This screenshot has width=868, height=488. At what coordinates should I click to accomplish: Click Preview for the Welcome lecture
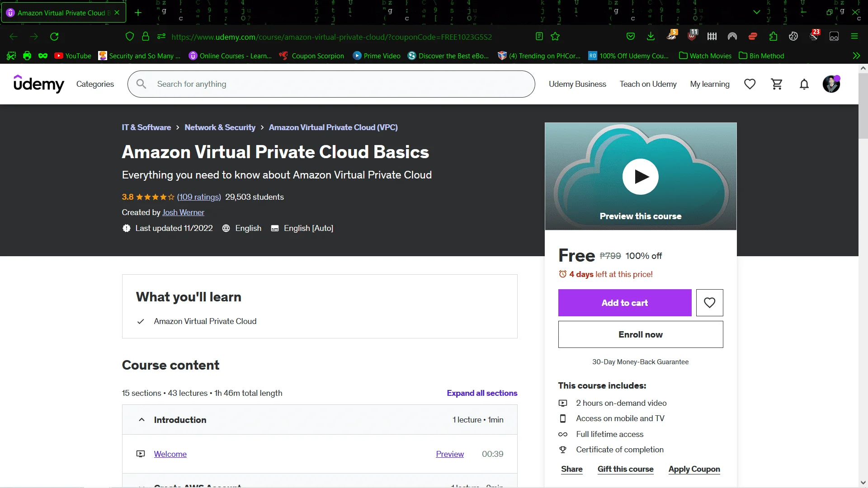click(450, 454)
